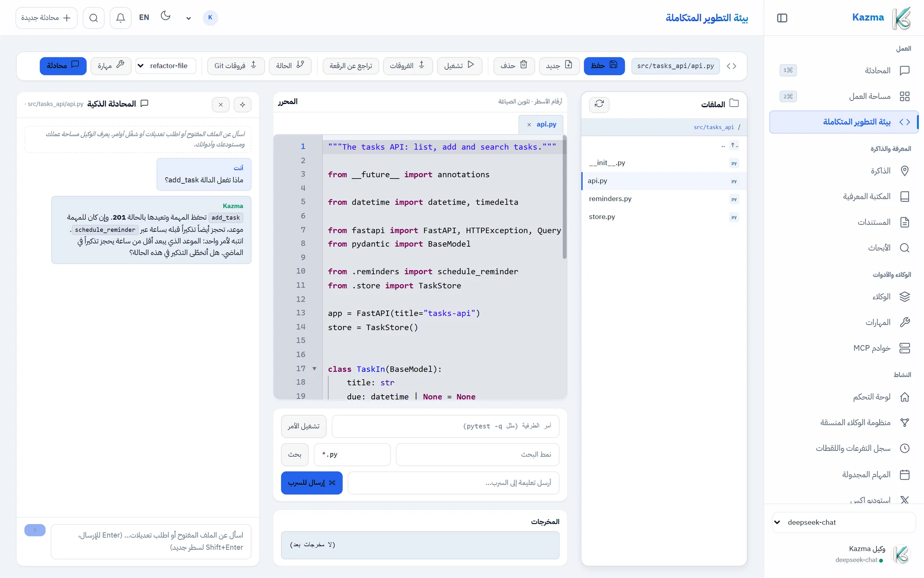Open the refactor-file skill dropdown
Screen dimensions: 924x578
coord(166,66)
